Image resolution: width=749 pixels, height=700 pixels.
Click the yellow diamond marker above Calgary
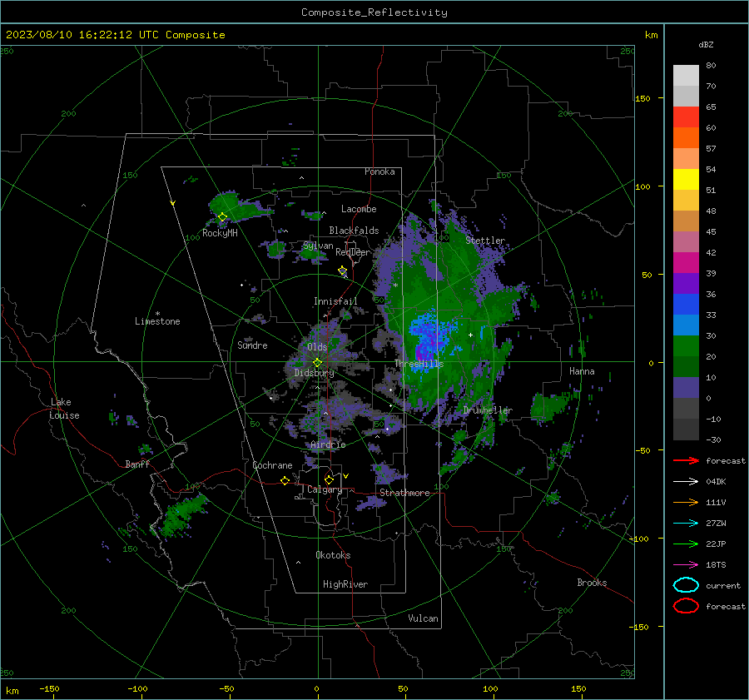click(x=329, y=479)
